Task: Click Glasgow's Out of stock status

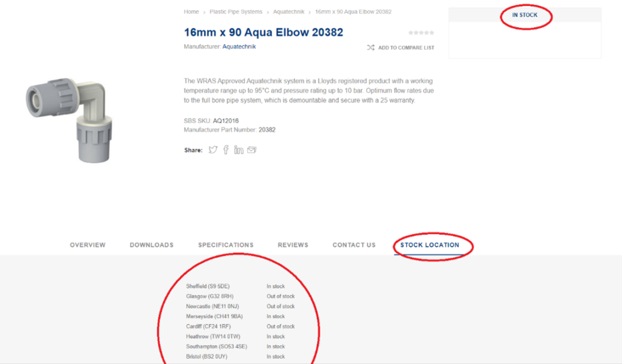Action: pyautogui.click(x=281, y=296)
